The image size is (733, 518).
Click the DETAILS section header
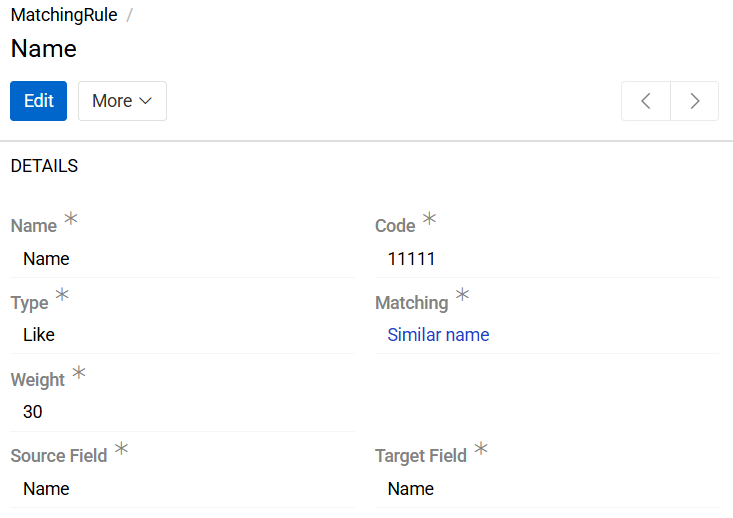(x=44, y=166)
